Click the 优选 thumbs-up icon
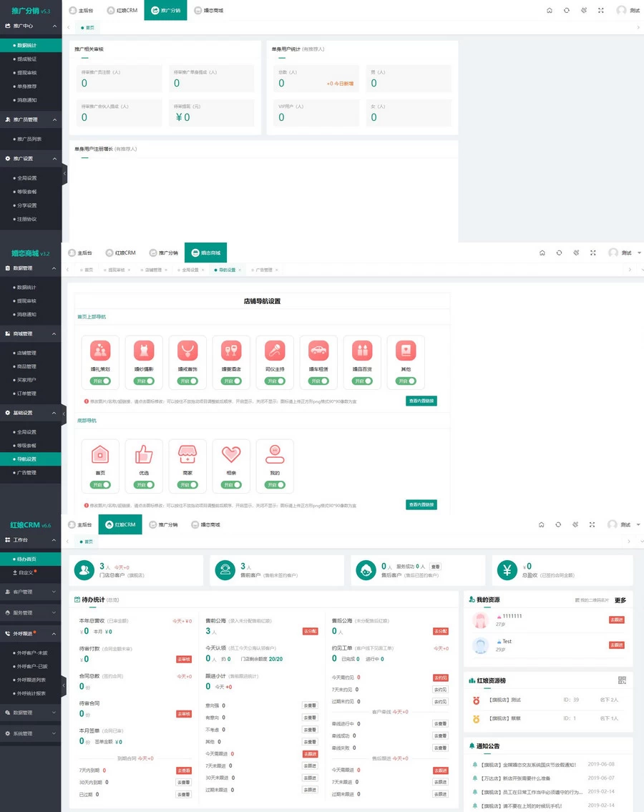Screen dimensions: 644x812 pos(144,454)
